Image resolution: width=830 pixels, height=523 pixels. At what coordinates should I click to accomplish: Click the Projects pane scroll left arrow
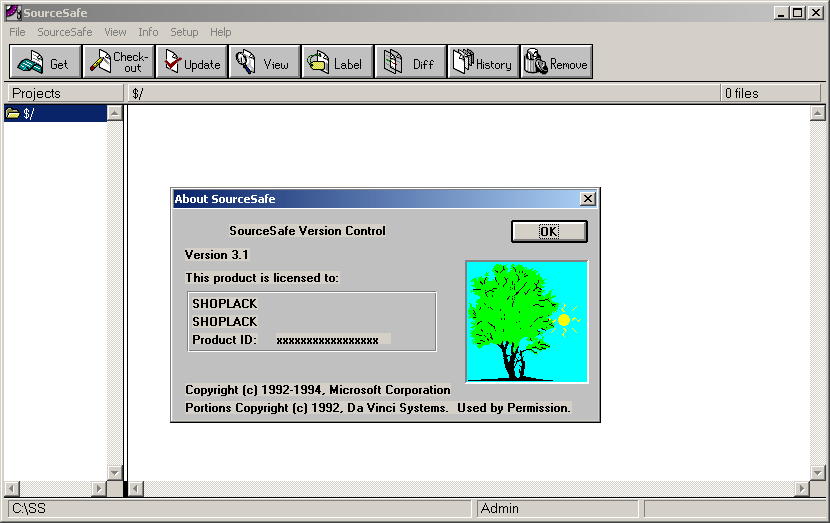[12, 489]
